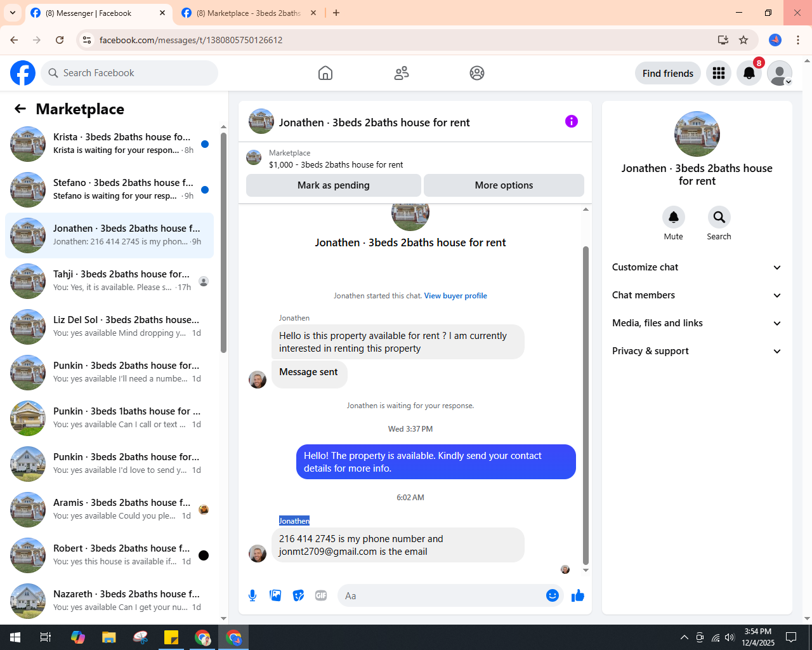The image size is (812, 650).
Task: Focus the Search Facebook field
Action: 129,73
